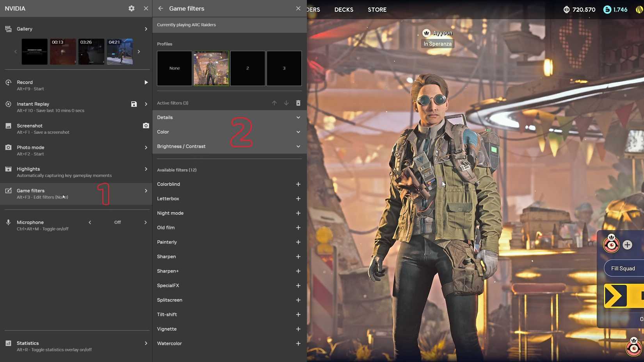Toggle the Microphone on or off

[117, 222]
